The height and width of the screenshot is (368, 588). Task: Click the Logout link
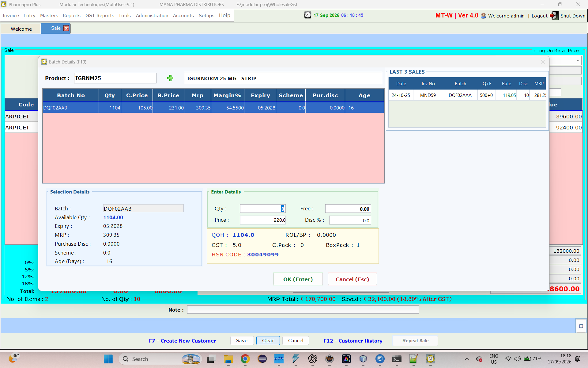pos(539,16)
